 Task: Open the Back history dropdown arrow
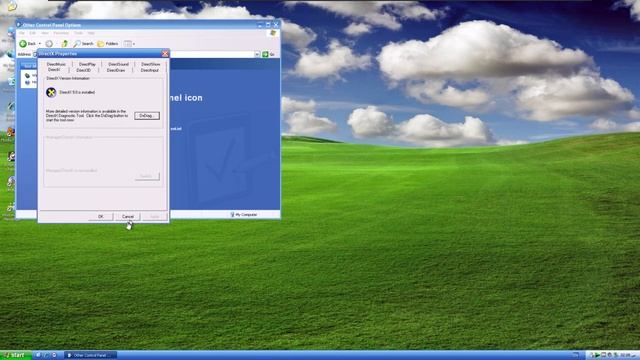tap(40, 43)
